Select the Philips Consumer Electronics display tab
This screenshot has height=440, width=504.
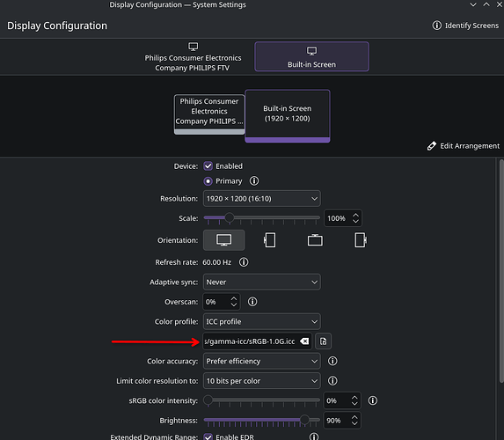193,57
